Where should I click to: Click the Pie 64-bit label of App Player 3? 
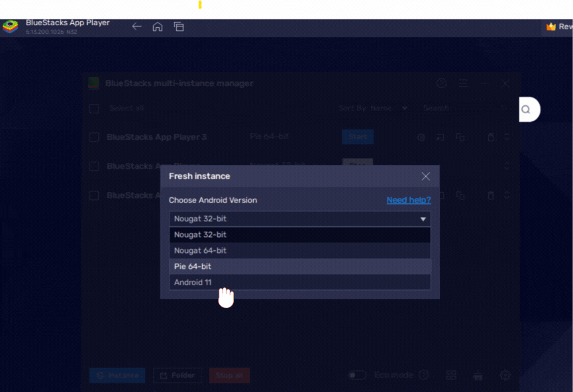pyautogui.click(x=270, y=136)
